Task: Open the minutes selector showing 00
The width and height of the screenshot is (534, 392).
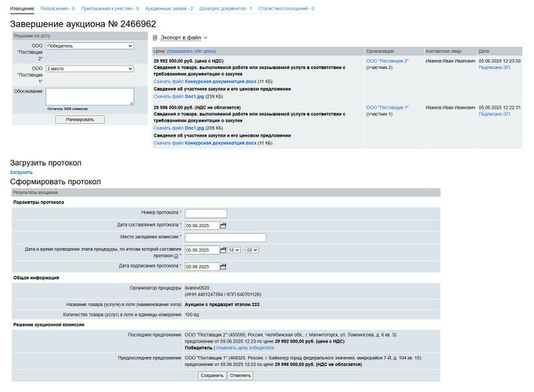Action: (x=252, y=250)
